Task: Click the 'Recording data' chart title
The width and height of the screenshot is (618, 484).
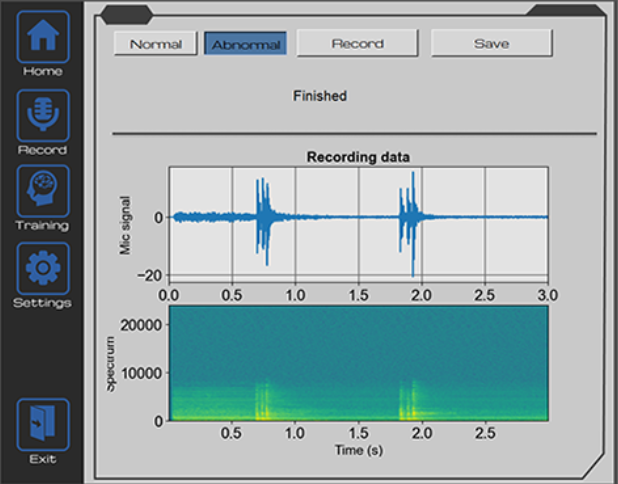Action: 358,157
